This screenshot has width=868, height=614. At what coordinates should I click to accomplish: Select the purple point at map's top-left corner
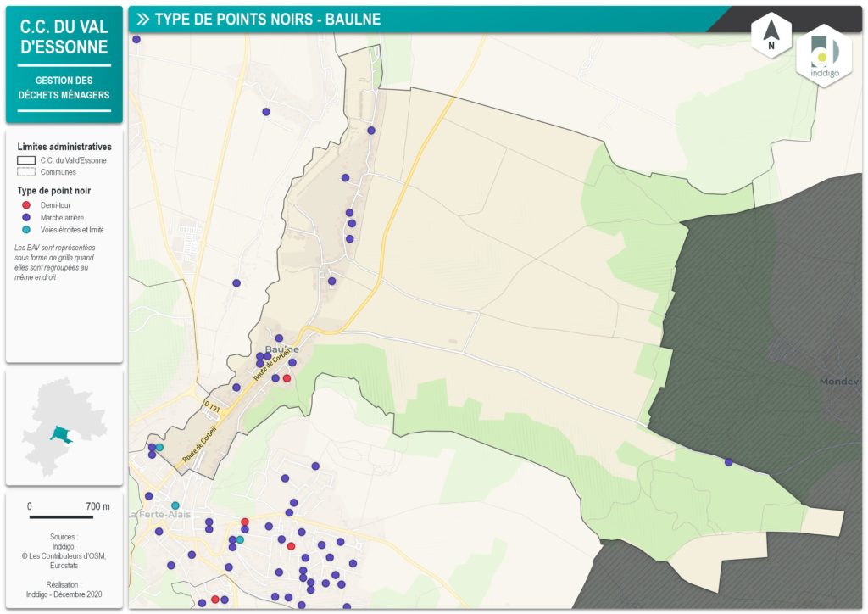pos(136,39)
